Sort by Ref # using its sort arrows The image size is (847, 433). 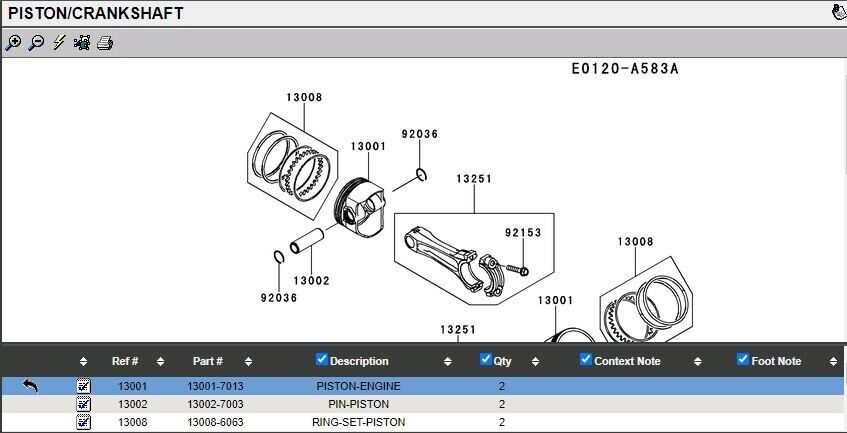tap(160, 361)
